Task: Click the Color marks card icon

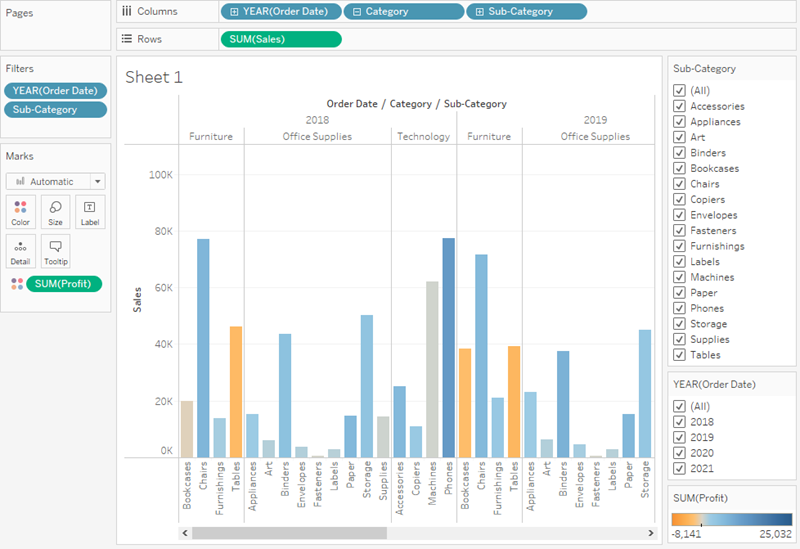Action: [21, 212]
